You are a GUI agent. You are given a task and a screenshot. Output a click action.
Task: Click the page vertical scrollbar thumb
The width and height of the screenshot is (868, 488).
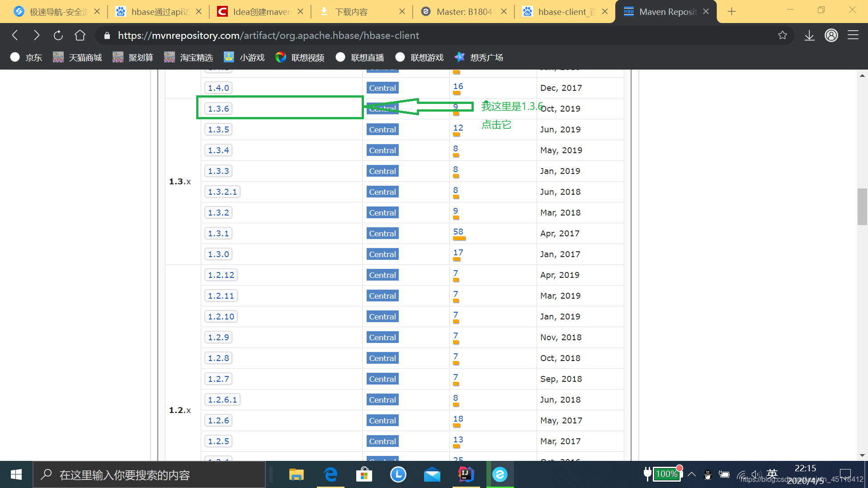862,206
